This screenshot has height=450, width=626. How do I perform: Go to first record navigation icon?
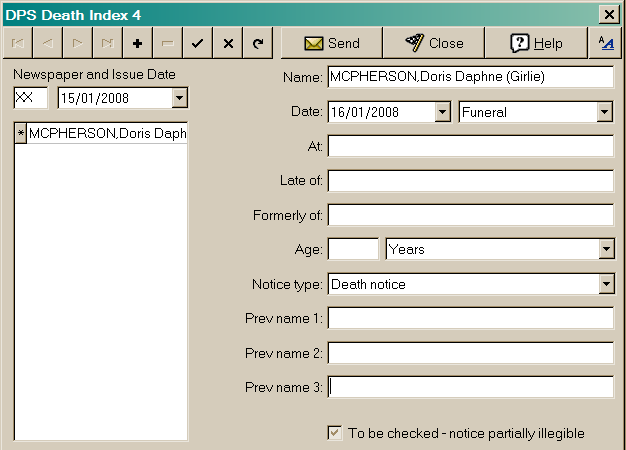point(18,43)
